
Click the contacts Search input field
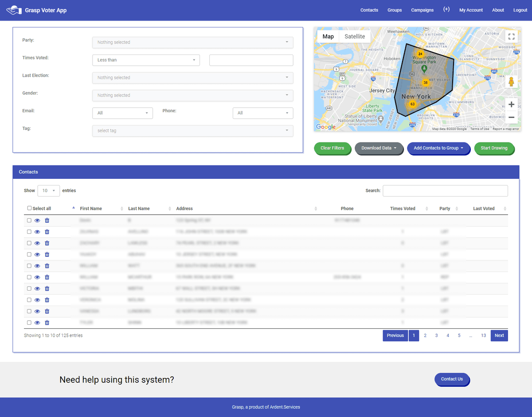pos(445,191)
